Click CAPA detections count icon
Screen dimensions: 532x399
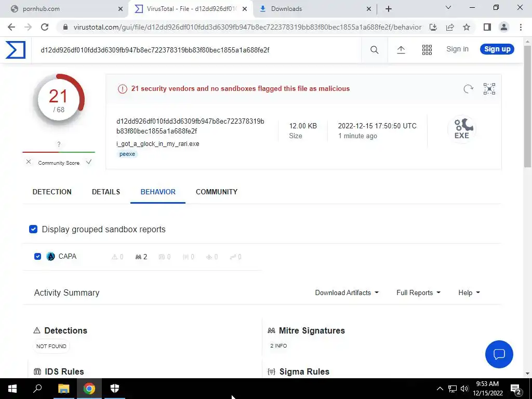(117, 257)
